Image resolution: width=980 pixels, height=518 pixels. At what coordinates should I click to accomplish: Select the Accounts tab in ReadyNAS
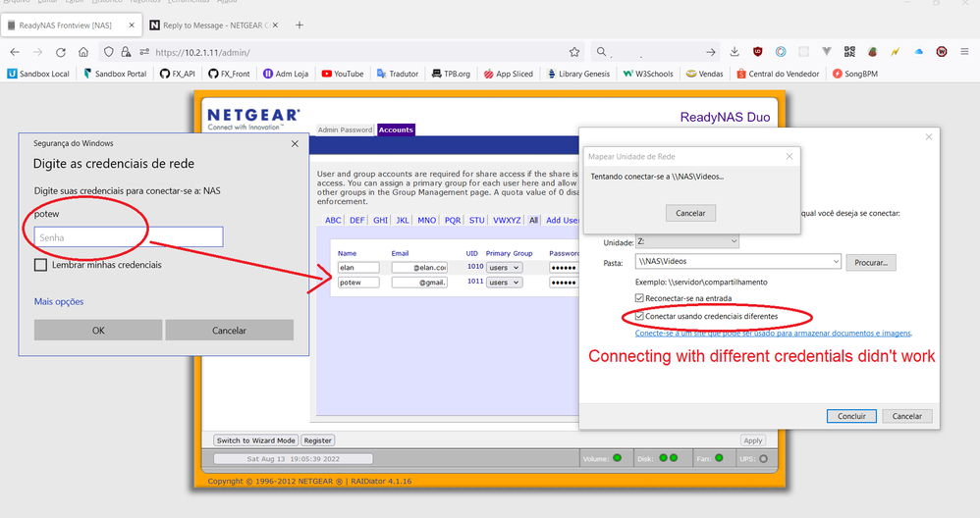coord(396,129)
